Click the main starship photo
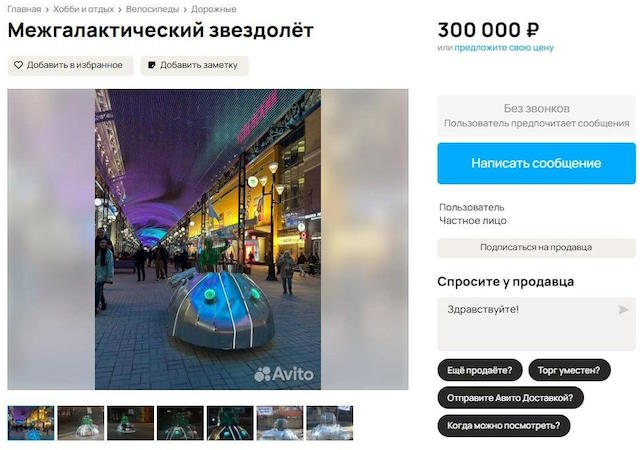The image size is (640, 450). [x=208, y=239]
